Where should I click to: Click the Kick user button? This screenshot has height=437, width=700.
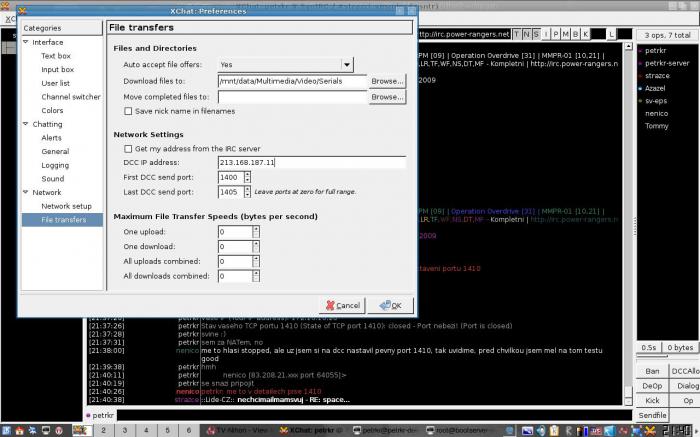pyautogui.click(x=652, y=400)
